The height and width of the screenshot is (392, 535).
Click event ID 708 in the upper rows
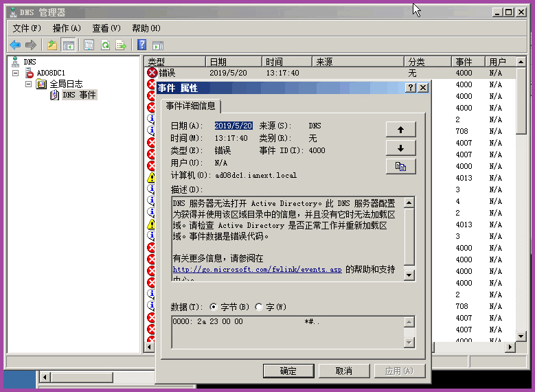point(462,131)
